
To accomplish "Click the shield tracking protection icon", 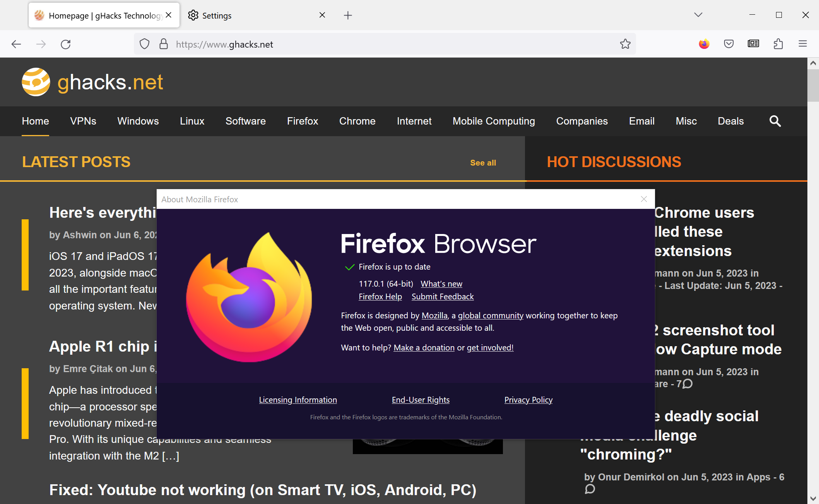I will pos(144,44).
